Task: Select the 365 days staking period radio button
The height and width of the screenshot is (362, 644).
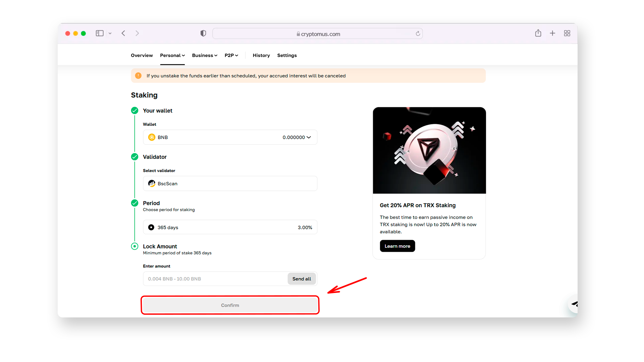Action: [x=151, y=227]
